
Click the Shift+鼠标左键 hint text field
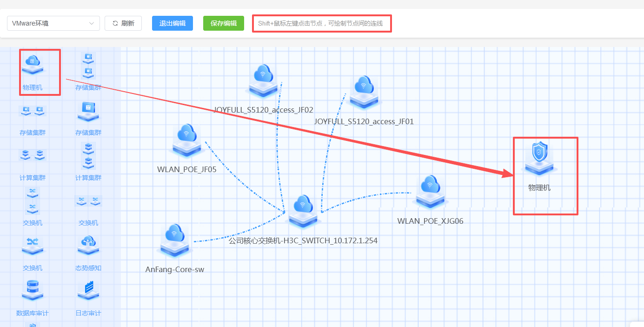(322, 23)
